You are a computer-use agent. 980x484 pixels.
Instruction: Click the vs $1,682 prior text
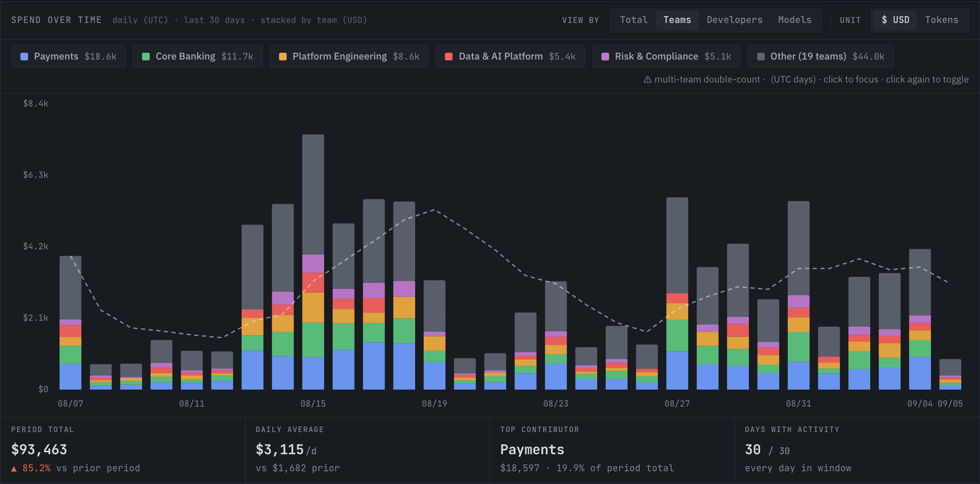(298, 468)
